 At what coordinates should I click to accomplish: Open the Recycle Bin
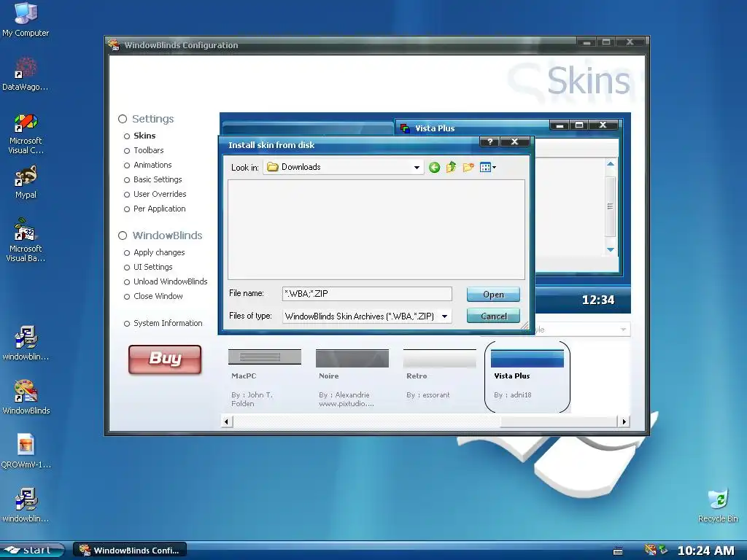(x=718, y=505)
